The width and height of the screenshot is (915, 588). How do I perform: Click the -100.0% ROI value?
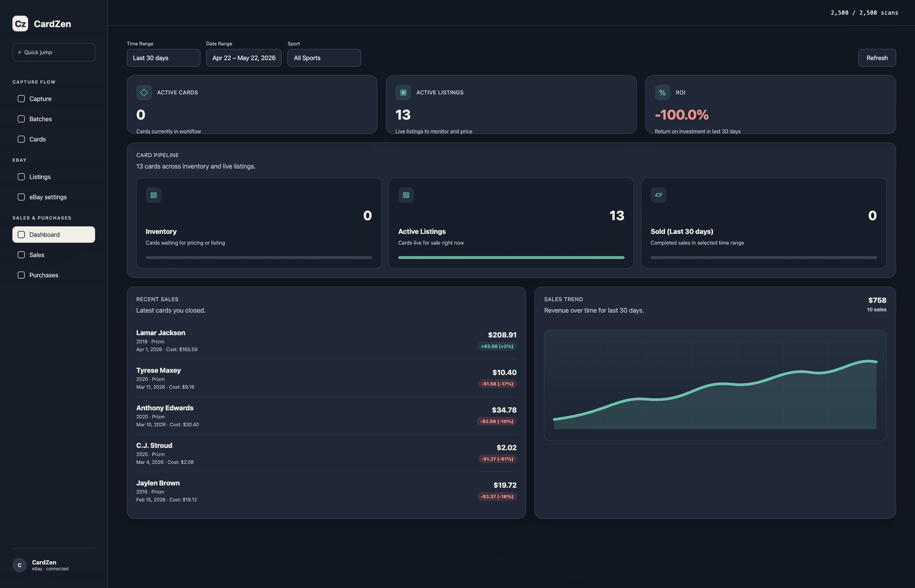[682, 115]
